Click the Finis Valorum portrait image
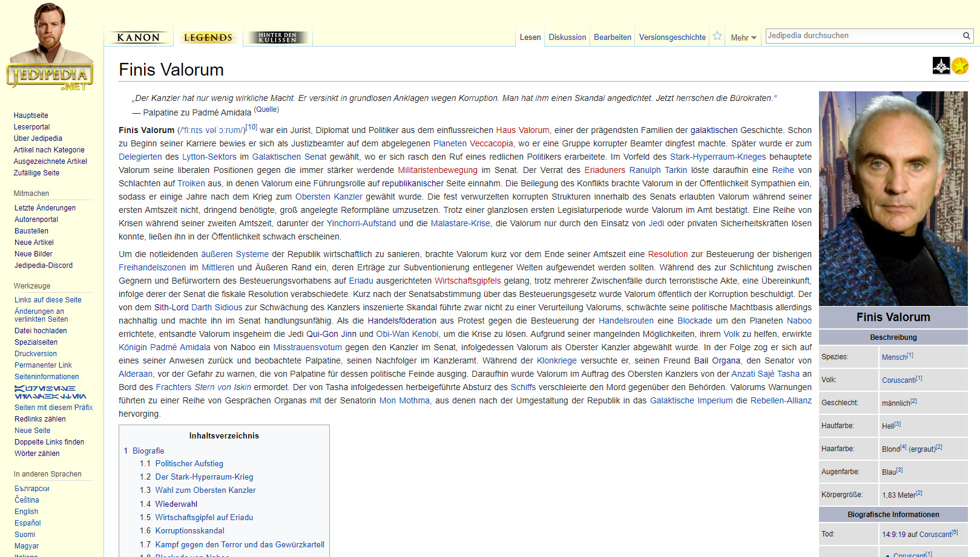 tap(893, 198)
